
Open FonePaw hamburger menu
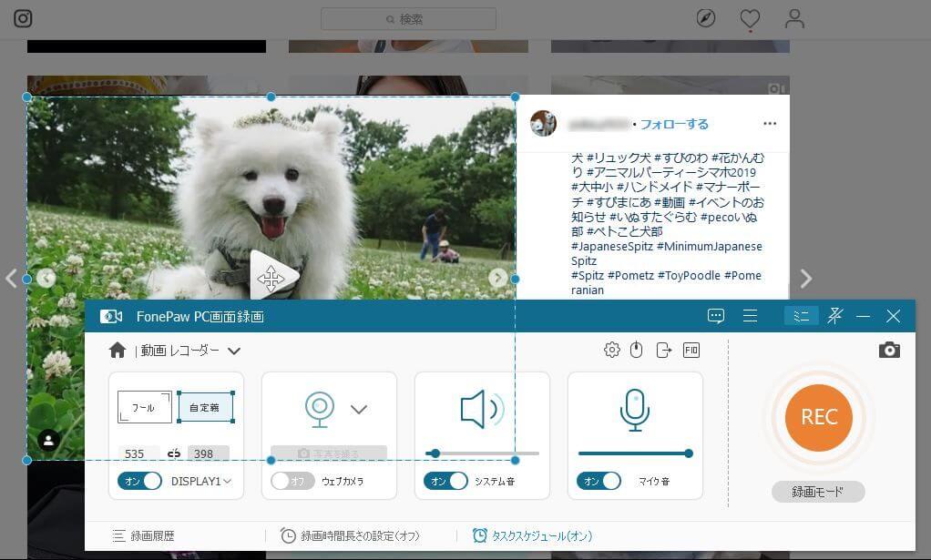750,316
